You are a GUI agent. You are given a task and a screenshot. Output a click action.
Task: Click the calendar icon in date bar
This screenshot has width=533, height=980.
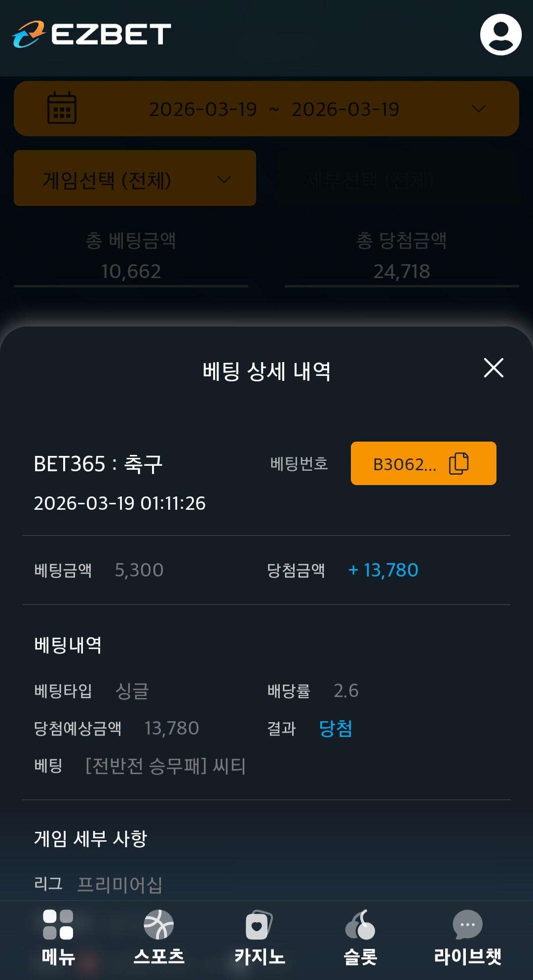(62, 108)
